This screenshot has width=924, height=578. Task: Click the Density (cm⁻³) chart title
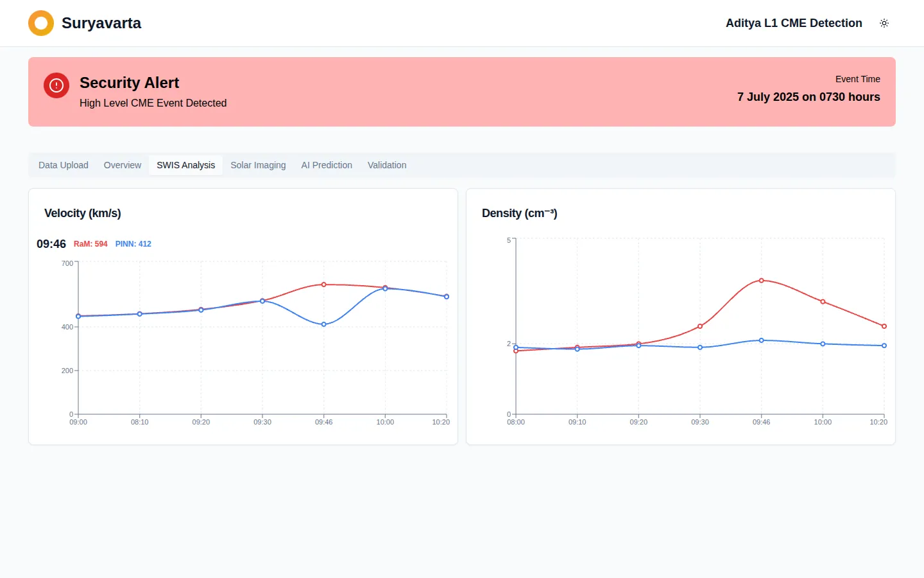(x=520, y=213)
